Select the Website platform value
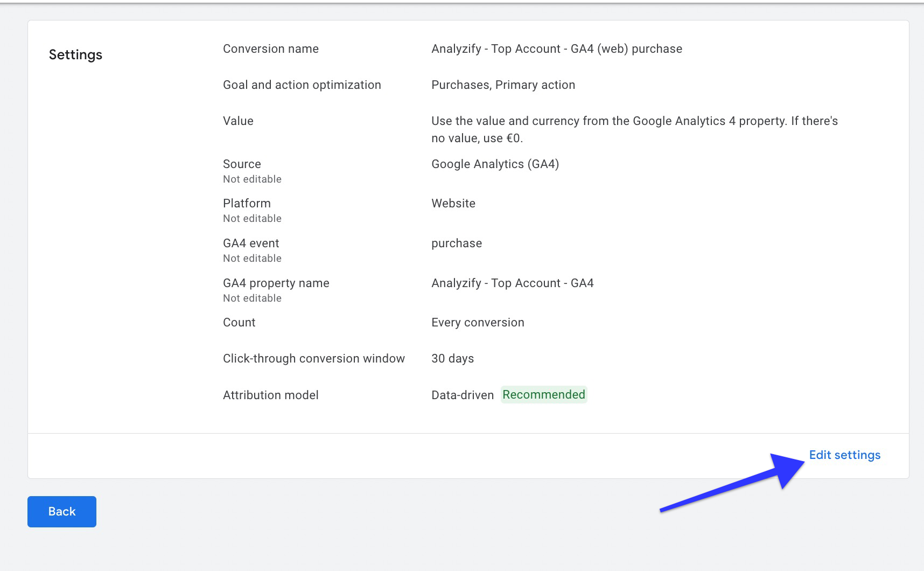This screenshot has height=571, width=924. (453, 204)
